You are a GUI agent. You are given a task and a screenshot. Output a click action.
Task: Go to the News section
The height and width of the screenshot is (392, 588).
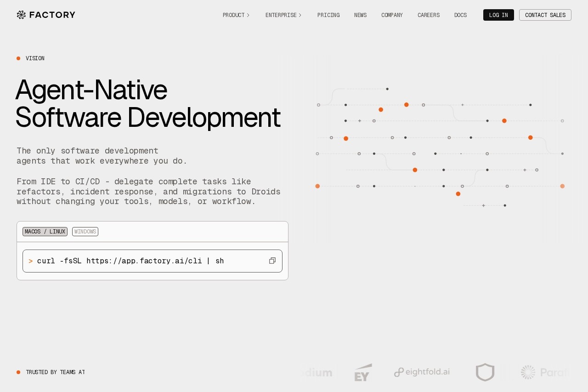pyautogui.click(x=360, y=15)
